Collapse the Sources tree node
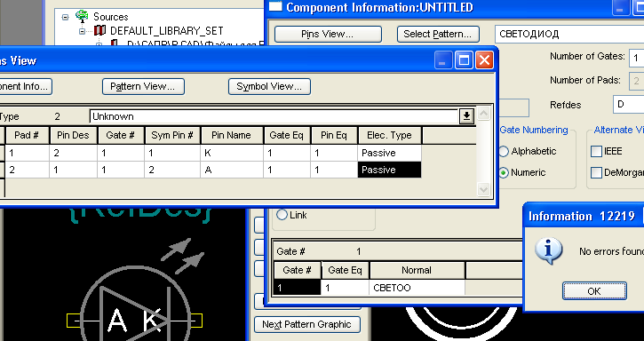 coord(65,17)
